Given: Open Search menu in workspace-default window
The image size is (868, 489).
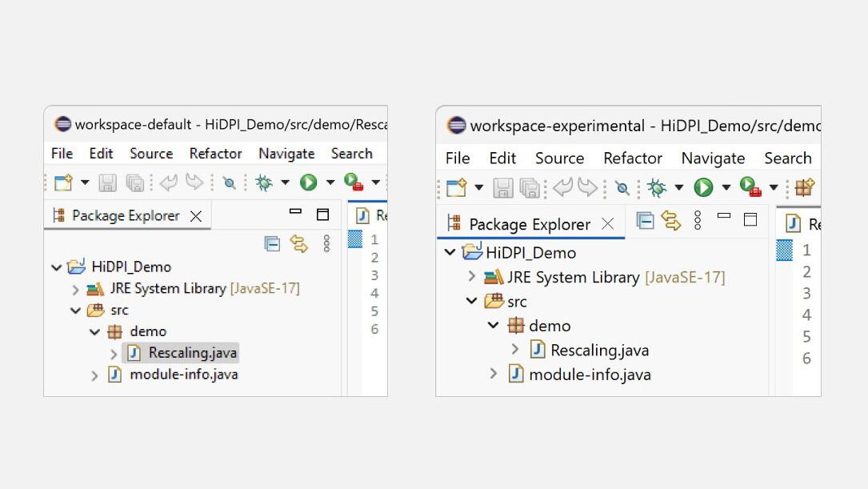Looking at the screenshot, I should 351,154.
